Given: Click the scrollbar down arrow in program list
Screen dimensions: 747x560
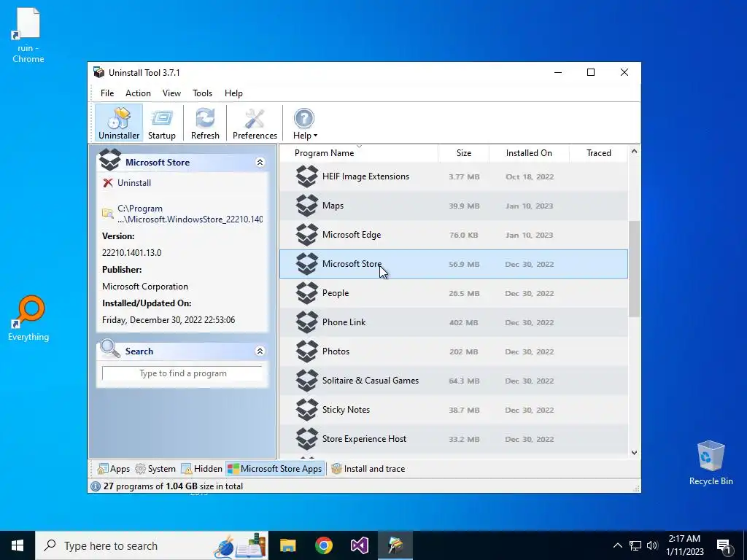Looking at the screenshot, I should pos(634,452).
